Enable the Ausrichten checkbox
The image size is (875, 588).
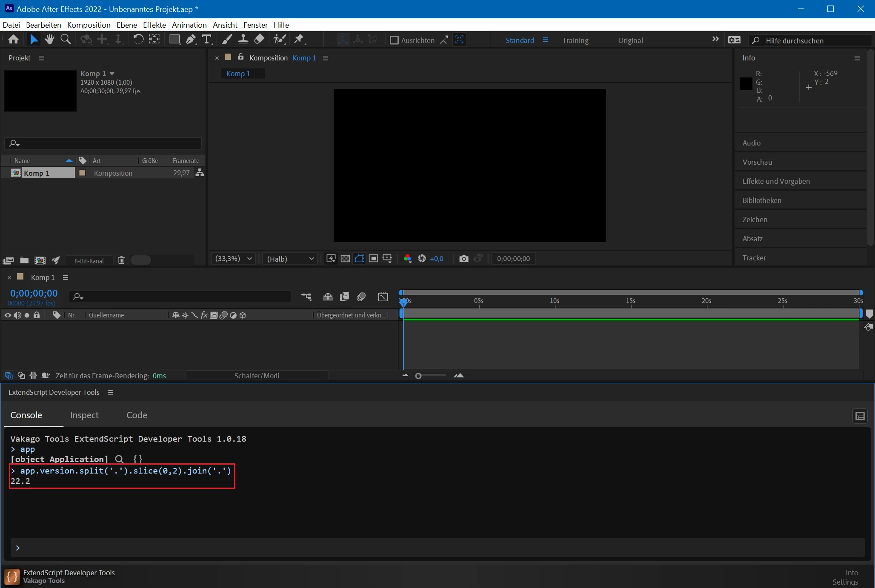(394, 40)
